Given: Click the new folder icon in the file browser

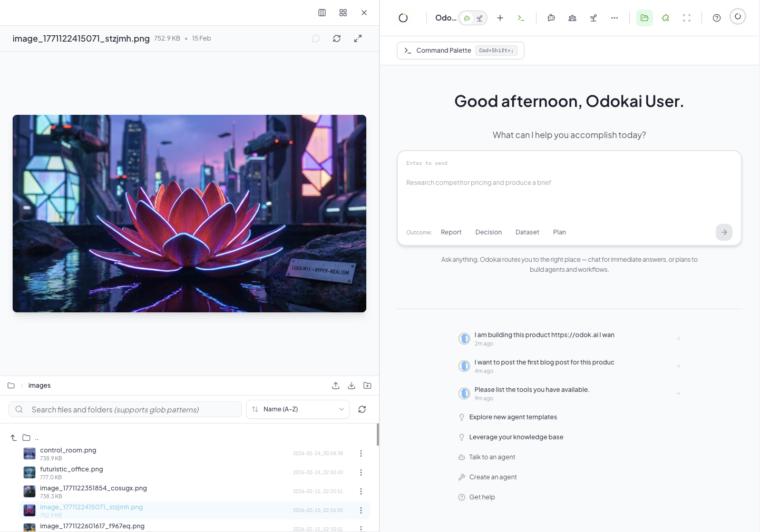Looking at the screenshot, I should [x=367, y=386].
